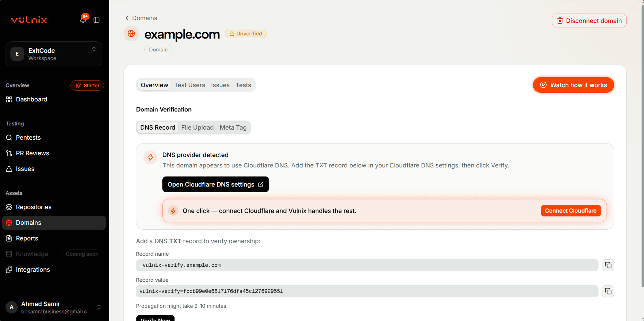The height and width of the screenshot is (321, 644).
Task: Open the notifications bell
Action: tap(83, 19)
